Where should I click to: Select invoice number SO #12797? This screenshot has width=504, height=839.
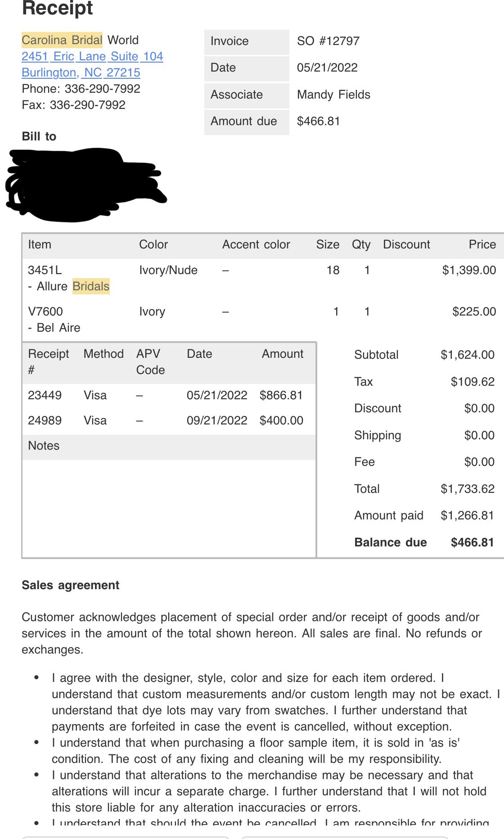pyautogui.click(x=328, y=41)
